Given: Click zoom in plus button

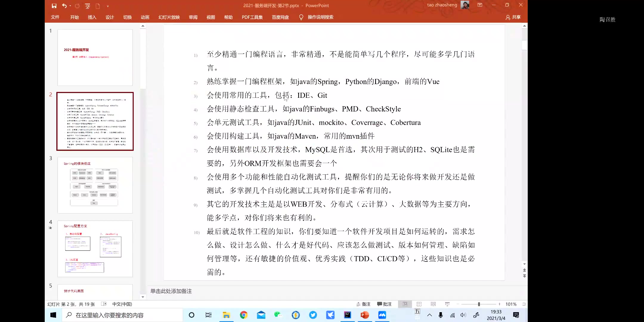Looking at the screenshot, I should click(x=499, y=304).
